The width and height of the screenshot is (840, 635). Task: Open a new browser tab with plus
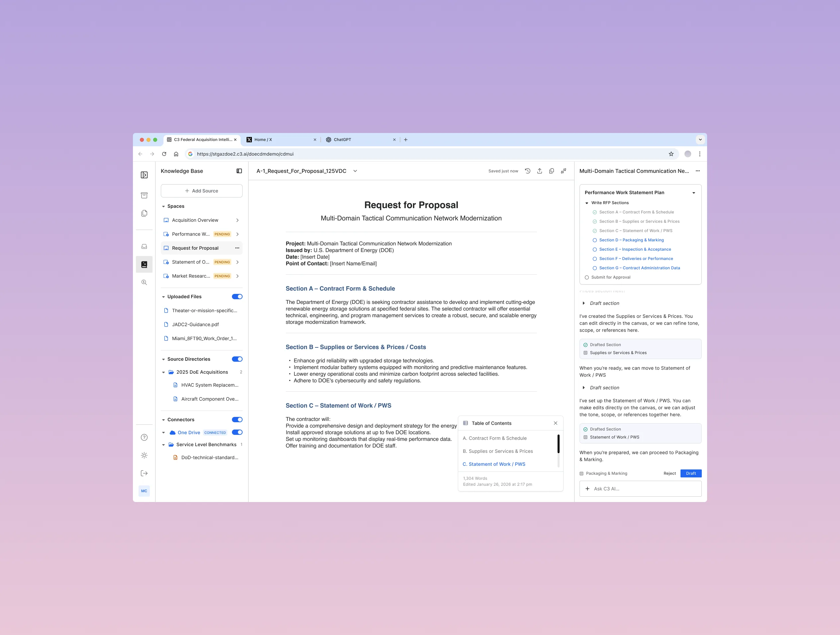coord(406,139)
